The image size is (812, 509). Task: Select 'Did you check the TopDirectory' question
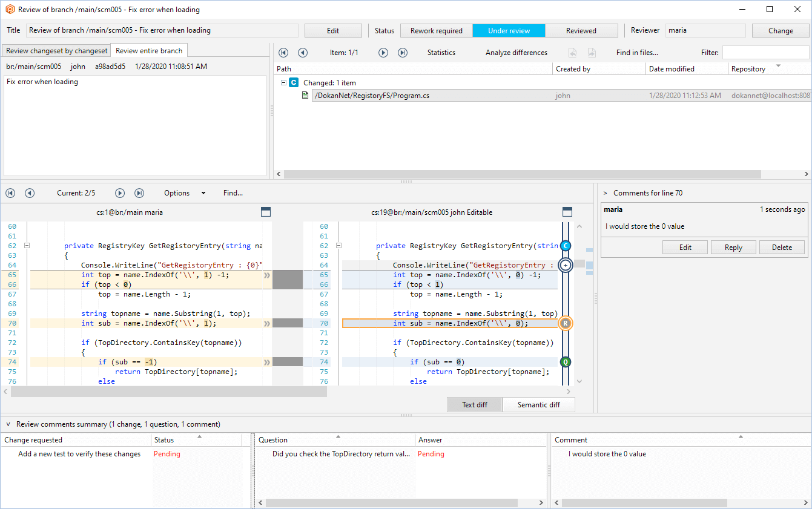[341, 454]
